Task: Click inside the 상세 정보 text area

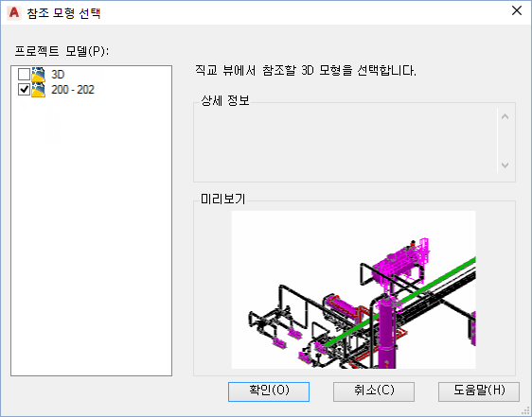Action: click(x=346, y=141)
